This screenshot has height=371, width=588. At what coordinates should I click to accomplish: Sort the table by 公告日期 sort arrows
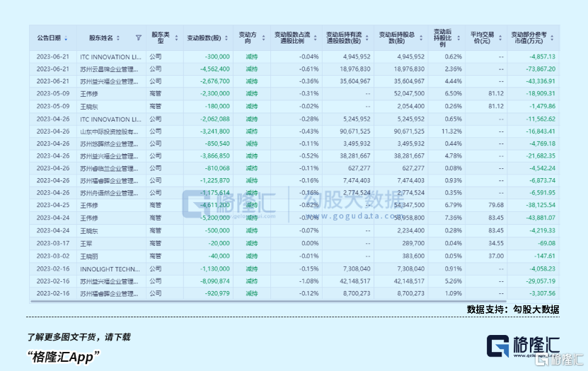point(66,38)
